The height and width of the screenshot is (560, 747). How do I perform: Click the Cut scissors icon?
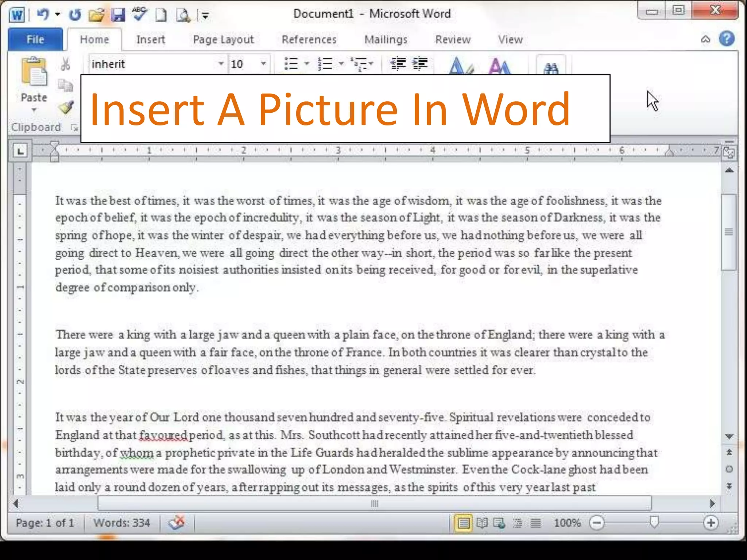(x=65, y=64)
